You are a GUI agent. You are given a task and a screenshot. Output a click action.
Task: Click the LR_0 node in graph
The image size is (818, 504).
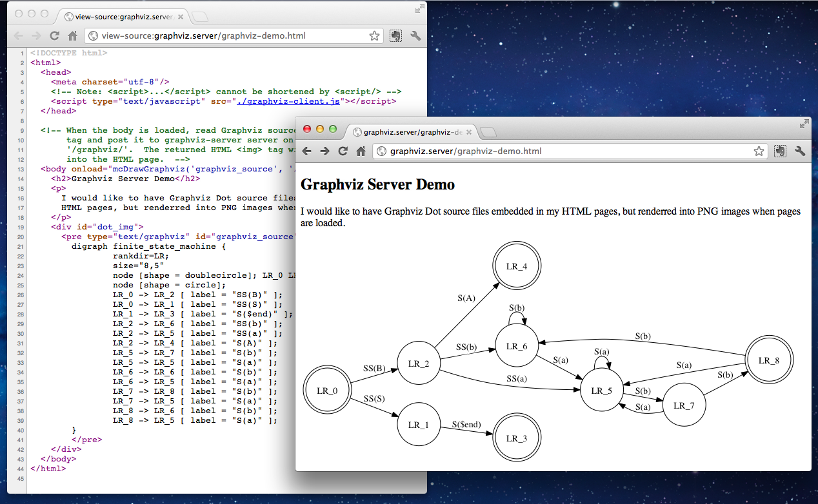[x=327, y=391]
